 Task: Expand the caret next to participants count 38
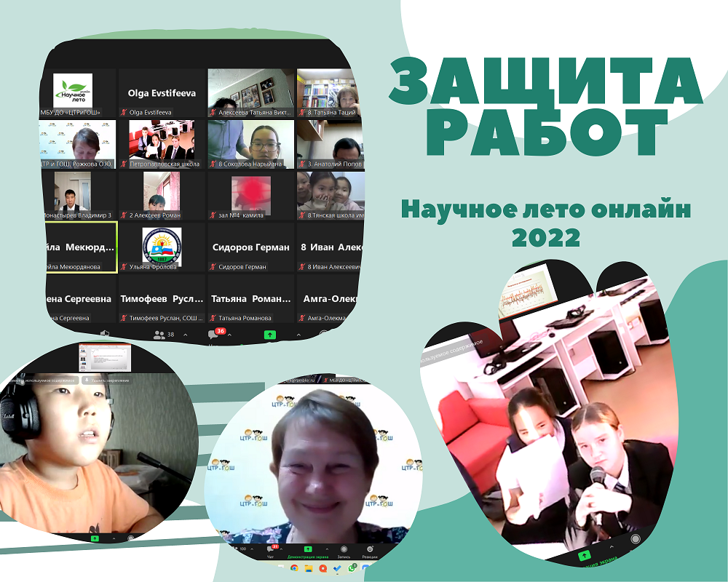(185, 335)
